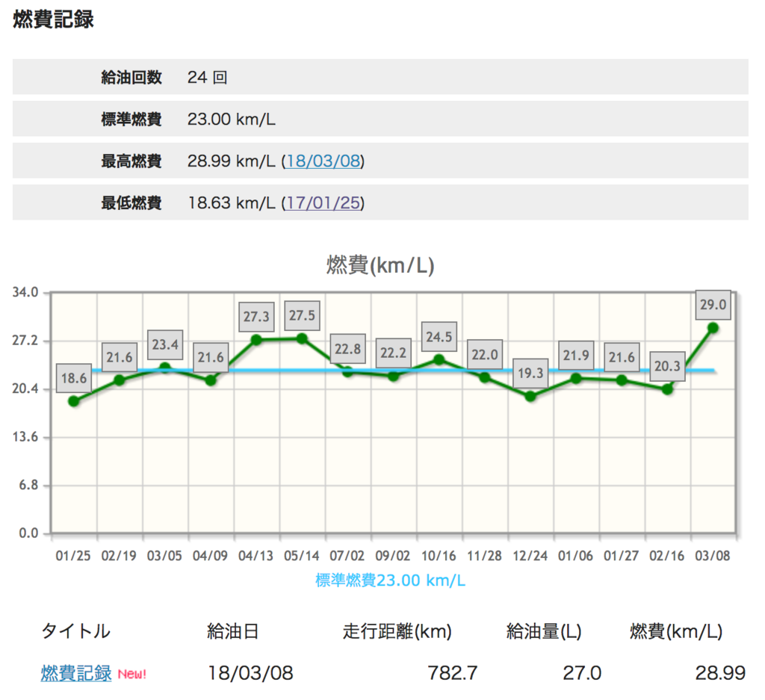
Task: Click the 27.3 data label on chart
Action: click(256, 317)
